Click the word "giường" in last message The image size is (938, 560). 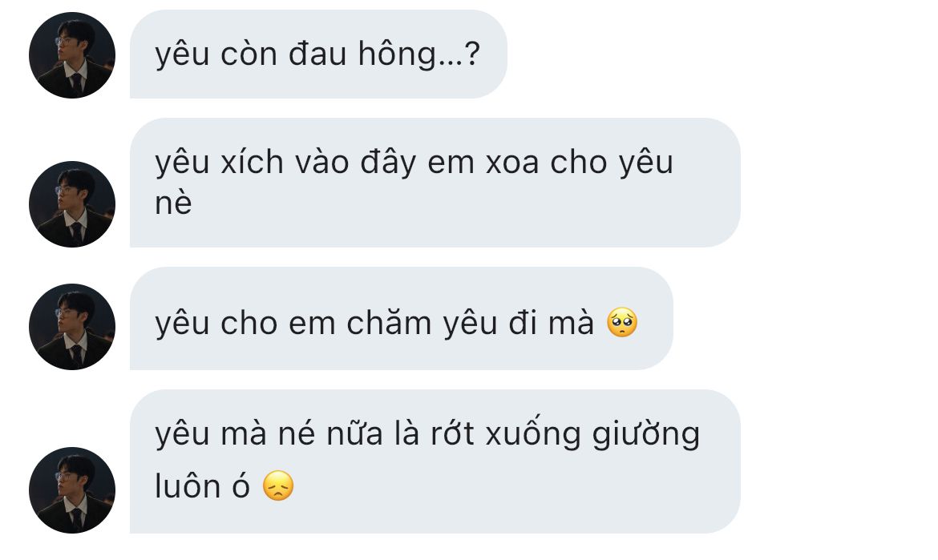click(646, 434)
